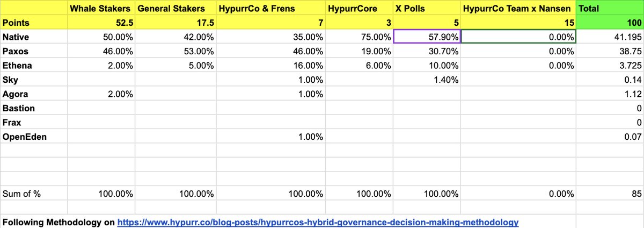This screenshot has width=644, height=228.
Task: Click the Paxos HypurrCore 19.00% cell
Action: click(360, 51)
